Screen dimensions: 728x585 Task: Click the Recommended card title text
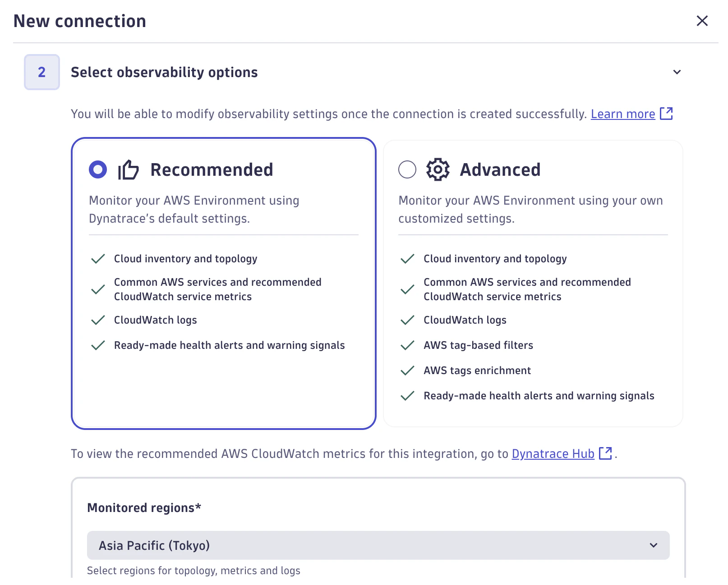(x=212, y=170)
